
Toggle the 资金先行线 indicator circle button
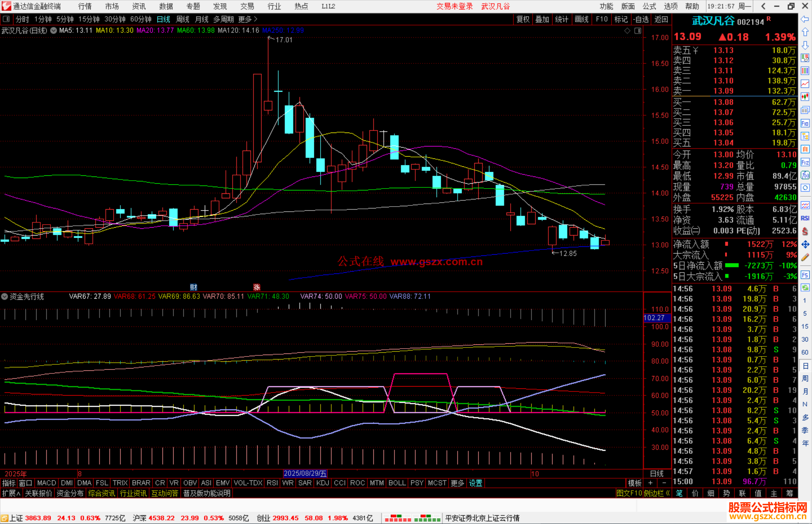click(x=5, y=296)
